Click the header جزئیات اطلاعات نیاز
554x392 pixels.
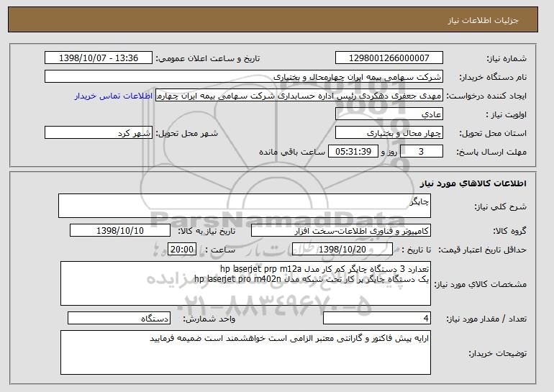coord(483,20)
